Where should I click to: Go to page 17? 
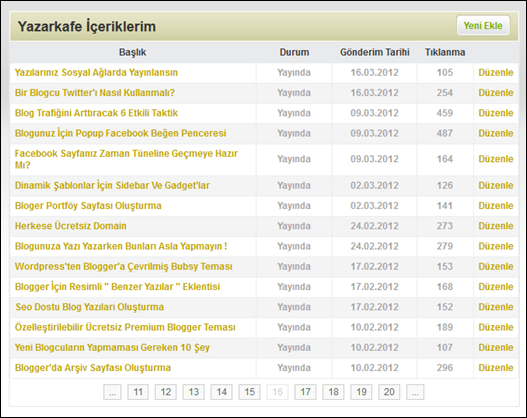pyautogui.click(x=305, y=392)
